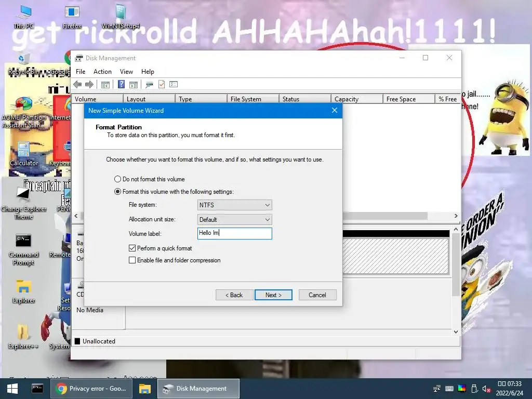The image size is (532, 399).
Task: Select 'Format this volume with the following settings'
Action: (174, 192)
